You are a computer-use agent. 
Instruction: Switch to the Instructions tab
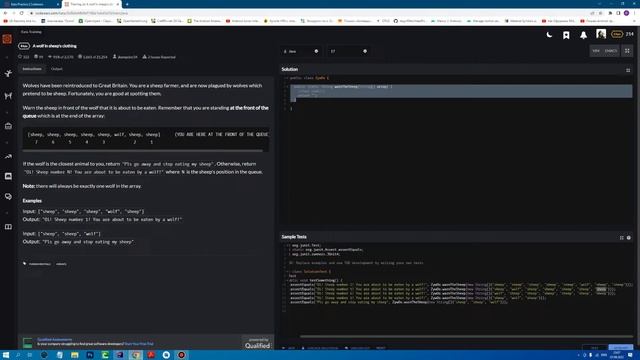click(32, 69)
